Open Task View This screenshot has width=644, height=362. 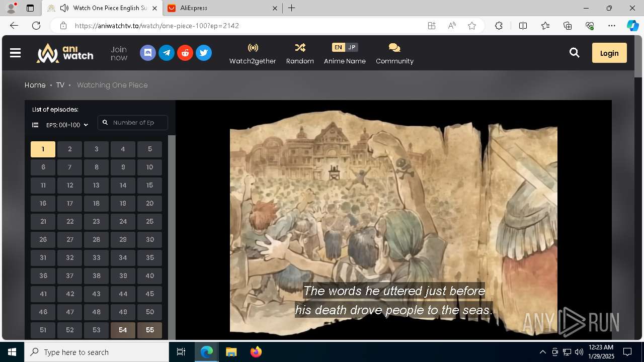pyautogui.click(x=181, y=352)
